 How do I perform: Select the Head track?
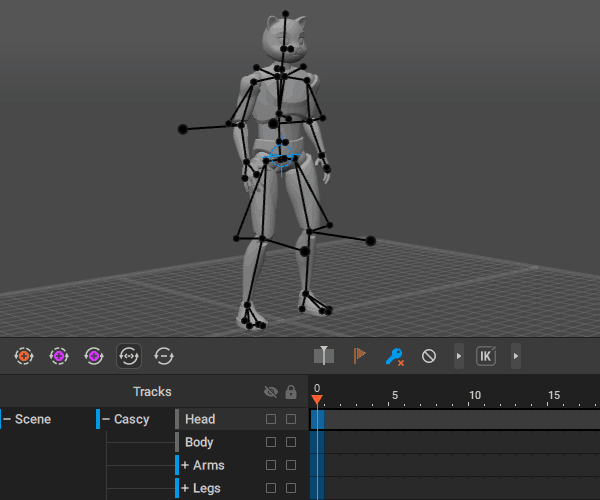coord(200,419)
